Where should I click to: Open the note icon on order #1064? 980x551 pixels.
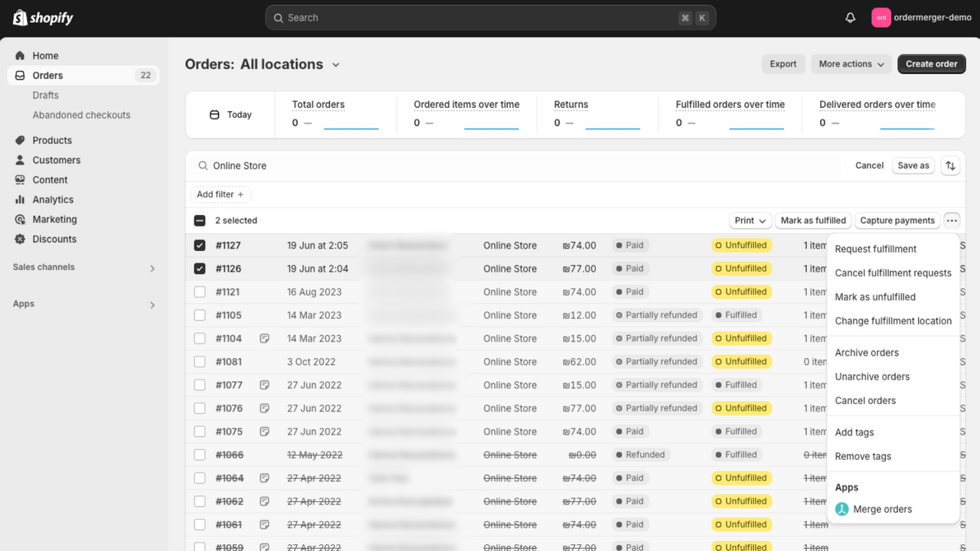tap(264, 478)
